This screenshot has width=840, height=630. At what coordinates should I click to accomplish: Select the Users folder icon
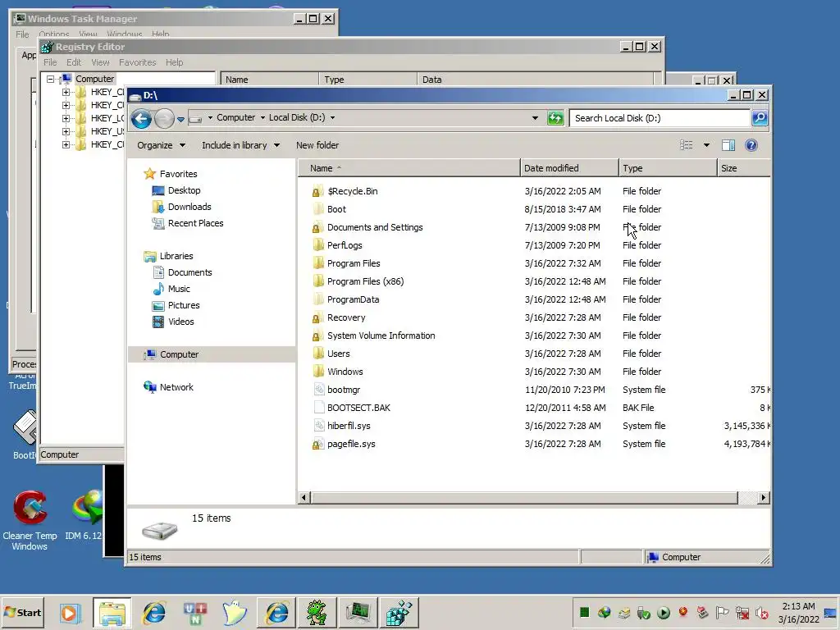pos(318,354)
